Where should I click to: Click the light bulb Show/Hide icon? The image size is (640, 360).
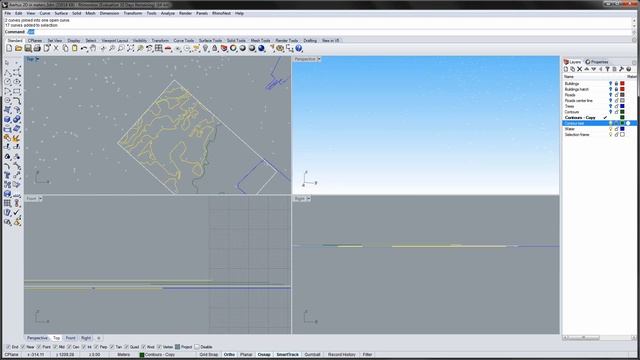205,48
